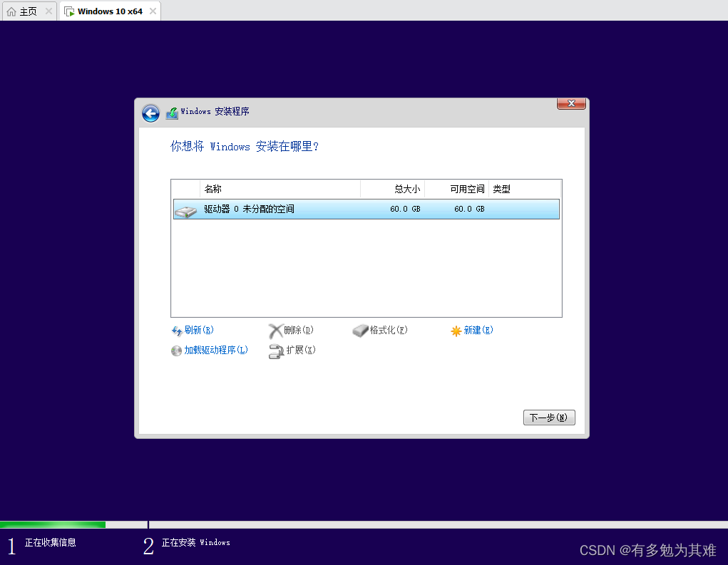Click the 名称 column header
728x565 pixels.
click(280, 190)
